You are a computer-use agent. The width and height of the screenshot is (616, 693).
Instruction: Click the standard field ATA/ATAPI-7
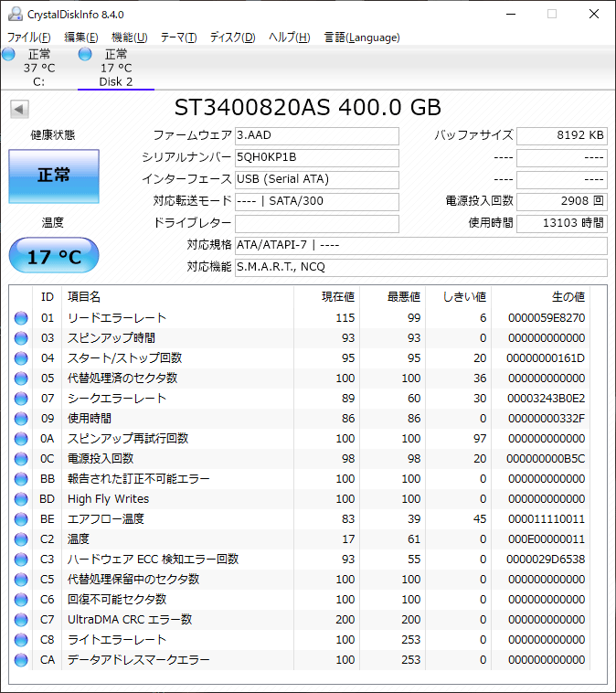pos(421,245)
